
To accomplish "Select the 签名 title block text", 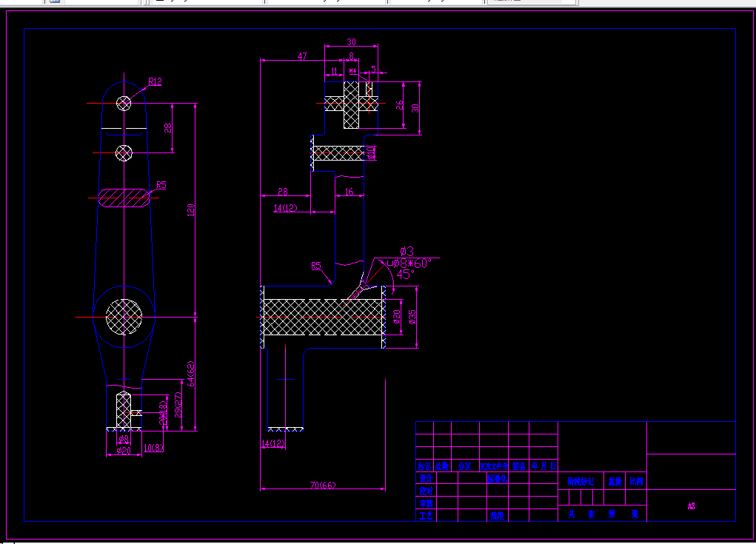I will (x=519, y=466).
